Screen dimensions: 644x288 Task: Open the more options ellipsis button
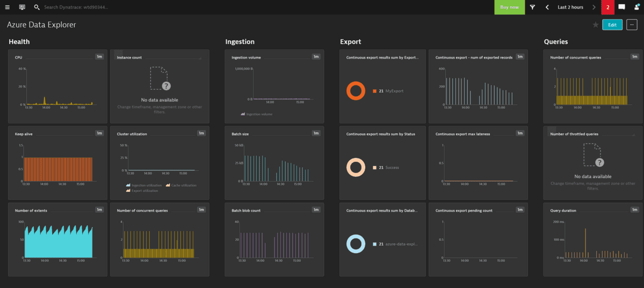pyautogui.click(x=632, y=25)
